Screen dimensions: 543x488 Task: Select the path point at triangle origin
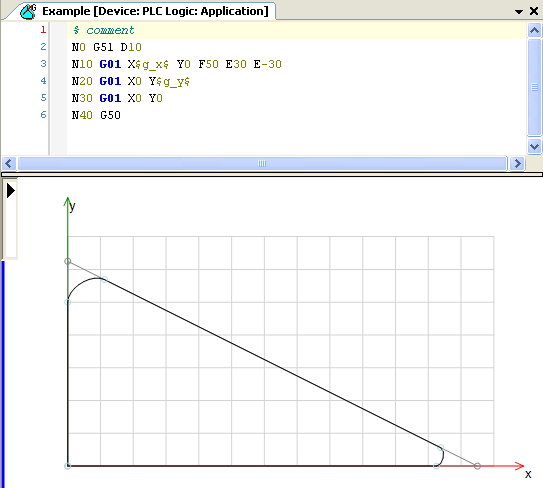coord(68,466)
